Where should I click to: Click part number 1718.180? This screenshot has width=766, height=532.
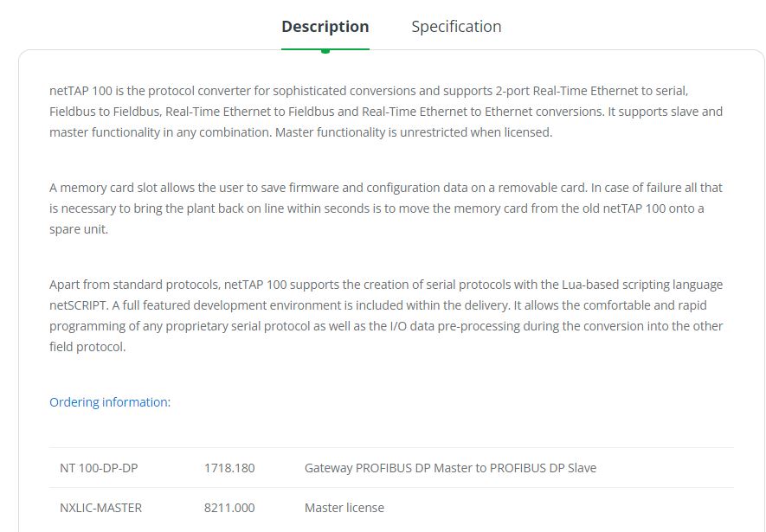click(x=229, y=468)
